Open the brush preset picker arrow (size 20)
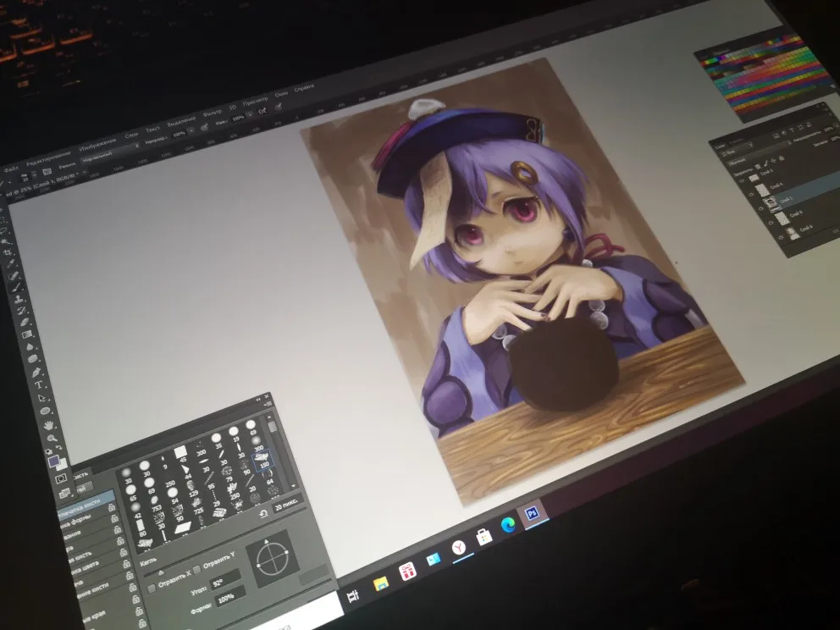The height and width of the screenshot is (630, 840). (x=34, y=174)
